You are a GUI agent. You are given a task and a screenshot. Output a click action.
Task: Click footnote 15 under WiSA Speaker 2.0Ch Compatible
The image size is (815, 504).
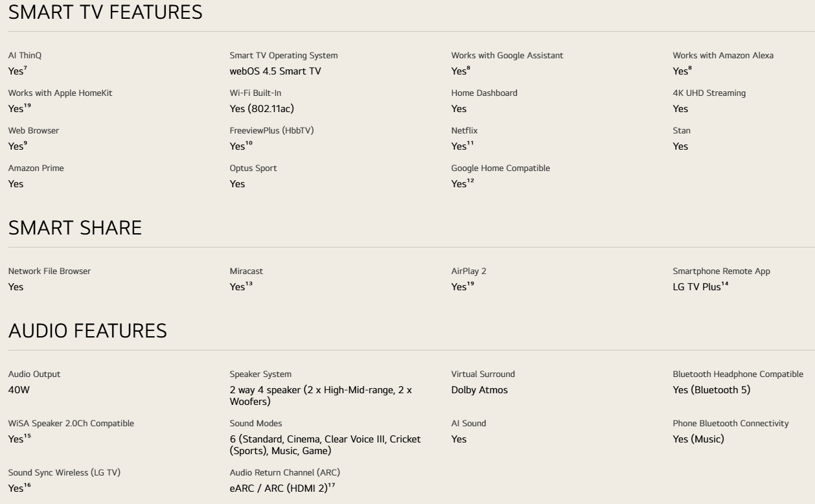[27, 436]
